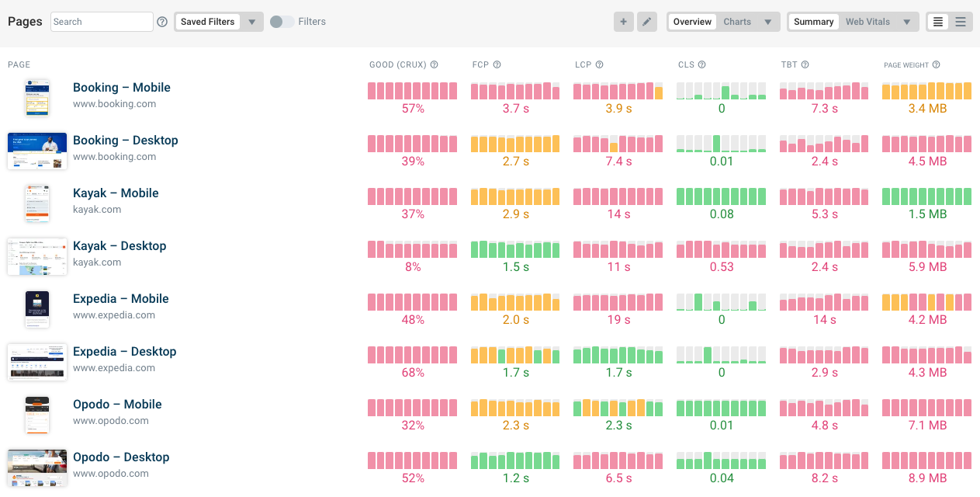Click the 3.4 MB page weight value
This screenshot has width=980, height=497.
(x=927, y=109)
